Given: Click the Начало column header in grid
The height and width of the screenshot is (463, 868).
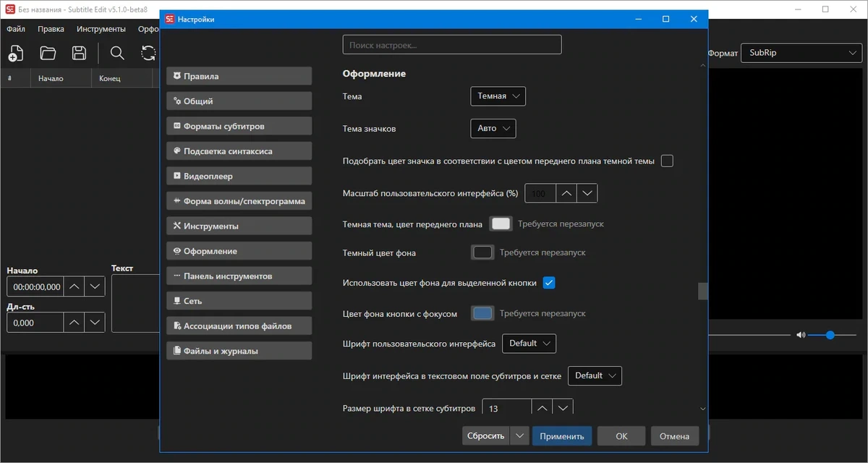Looking at the screenshot, I should click(61, 78).
